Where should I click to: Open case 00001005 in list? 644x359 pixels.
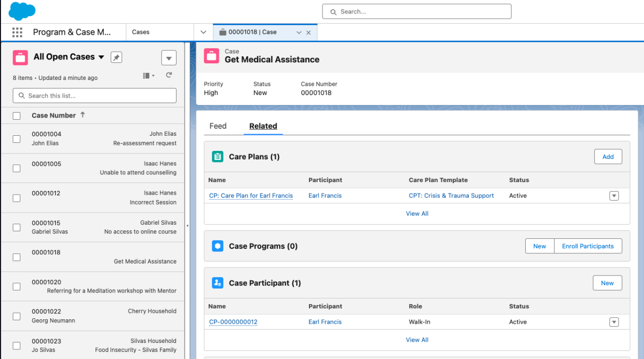pyautogui.click(x=93, y=168)
